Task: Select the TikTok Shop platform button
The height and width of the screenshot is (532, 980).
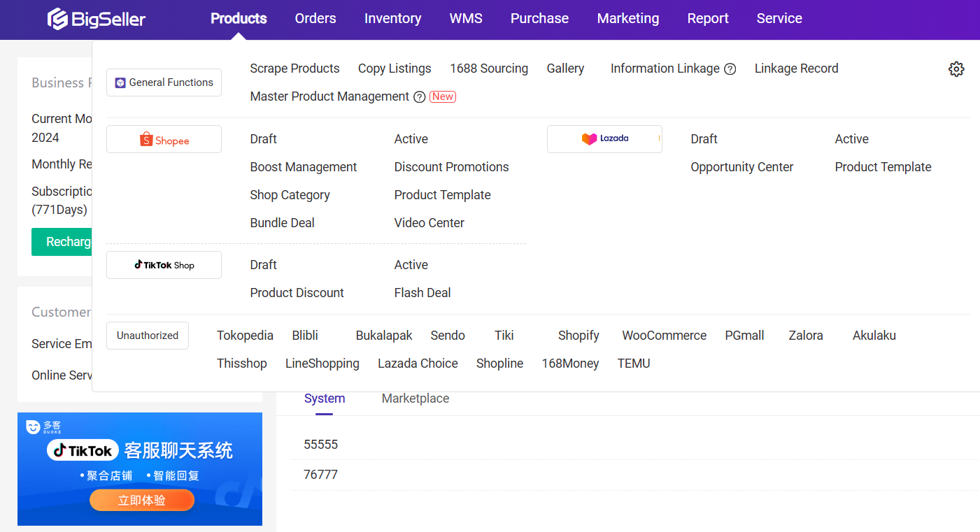Action: (x=164, y=265)
